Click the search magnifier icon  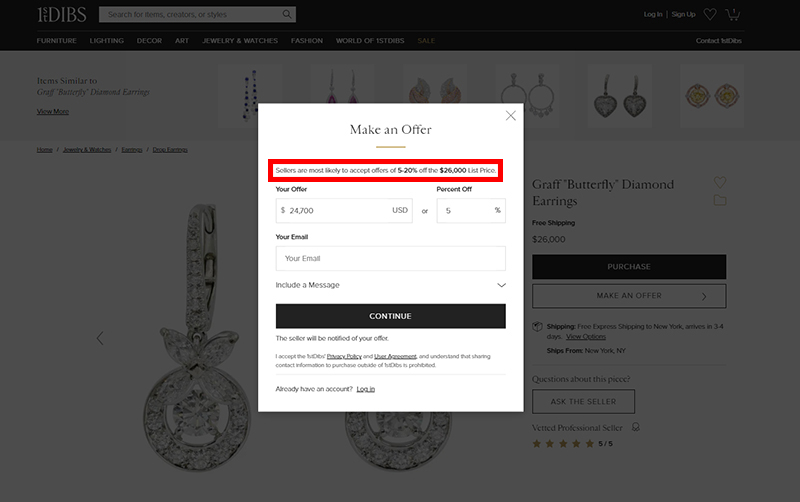pos(288,15)
